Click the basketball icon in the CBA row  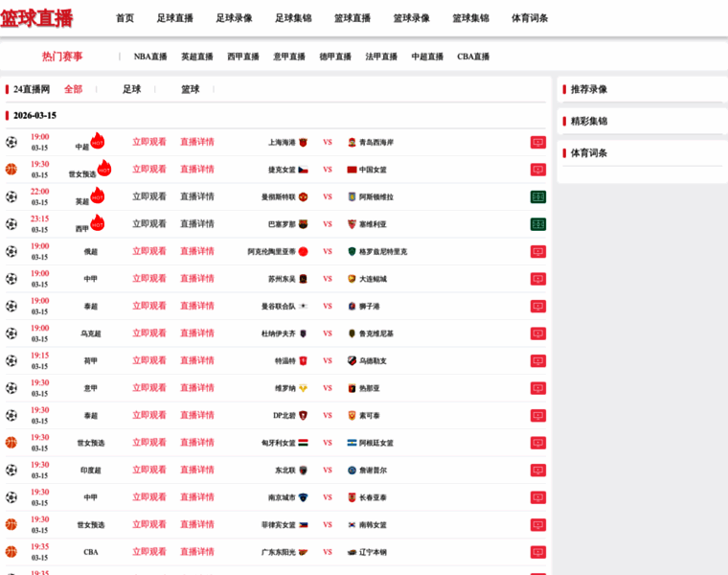coord(11,552)
